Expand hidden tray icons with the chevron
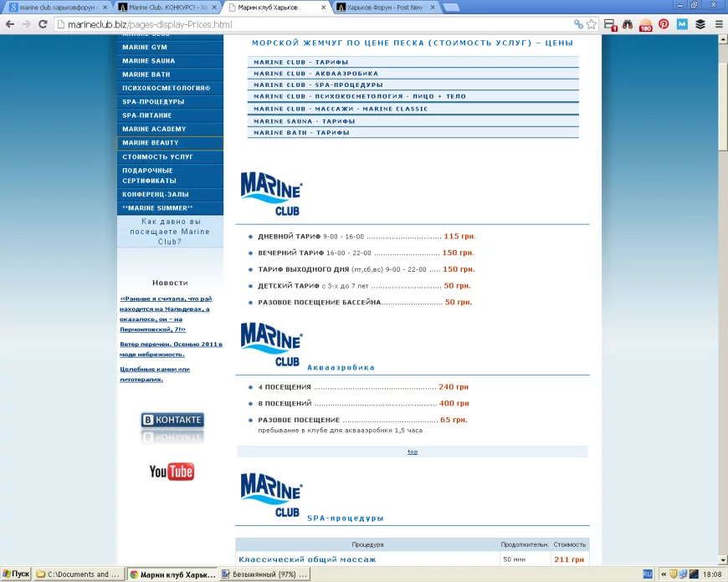Viewport: 728px width, 582px height. tap(663, 574)
